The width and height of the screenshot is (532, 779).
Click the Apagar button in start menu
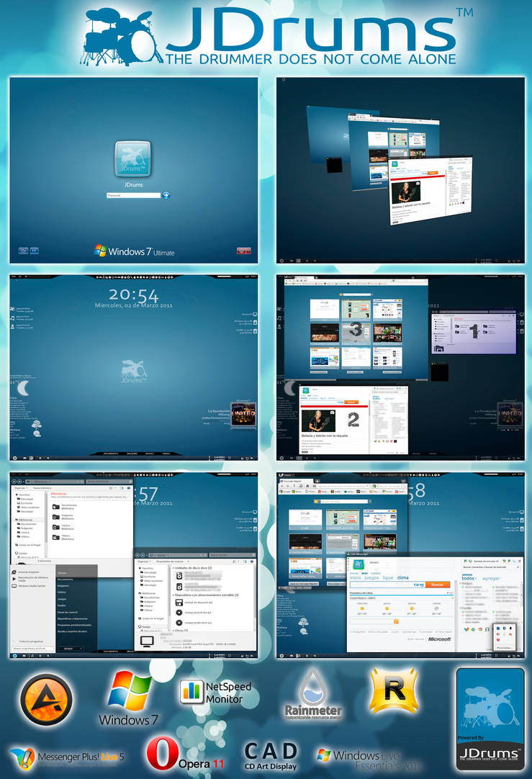(68, 649)
